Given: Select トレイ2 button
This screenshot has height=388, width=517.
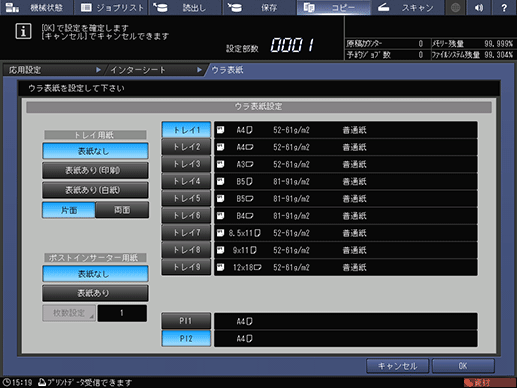Looking at the screenshot, I should click(186, 147).
